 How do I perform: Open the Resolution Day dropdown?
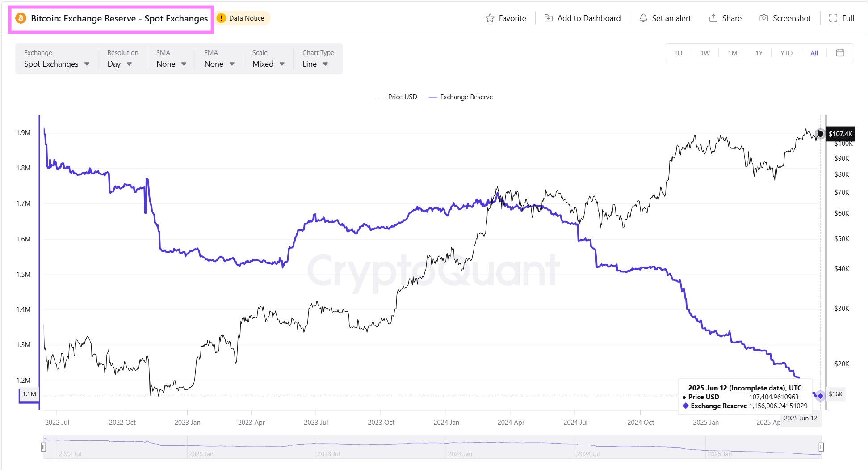click(x=120, y=64)
